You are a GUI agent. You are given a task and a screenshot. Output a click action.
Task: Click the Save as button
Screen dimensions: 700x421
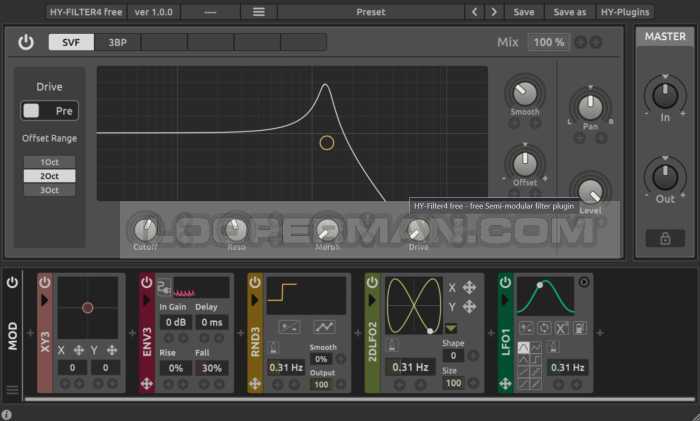[x=569, y=12]
